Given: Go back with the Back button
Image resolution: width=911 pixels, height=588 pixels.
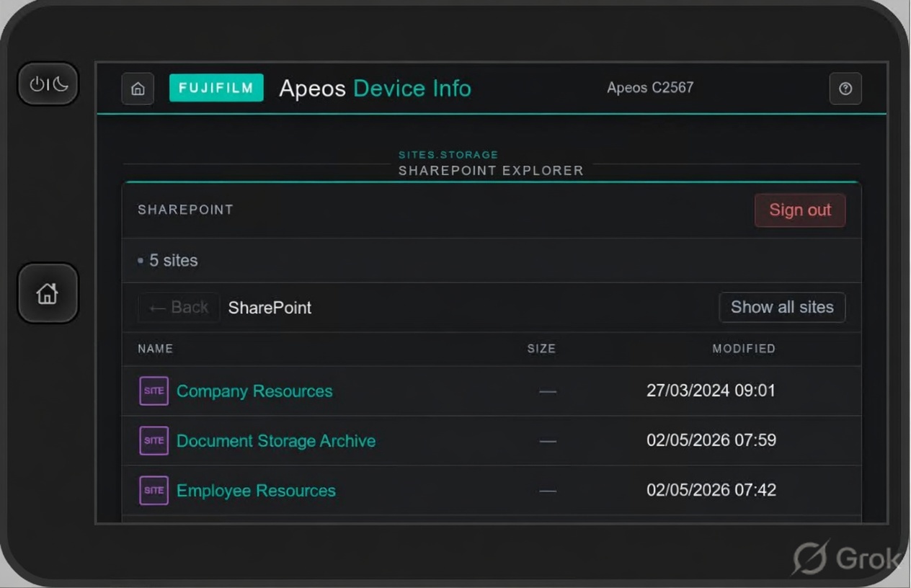Looking at the screenshot, I should tap(179, 308).
